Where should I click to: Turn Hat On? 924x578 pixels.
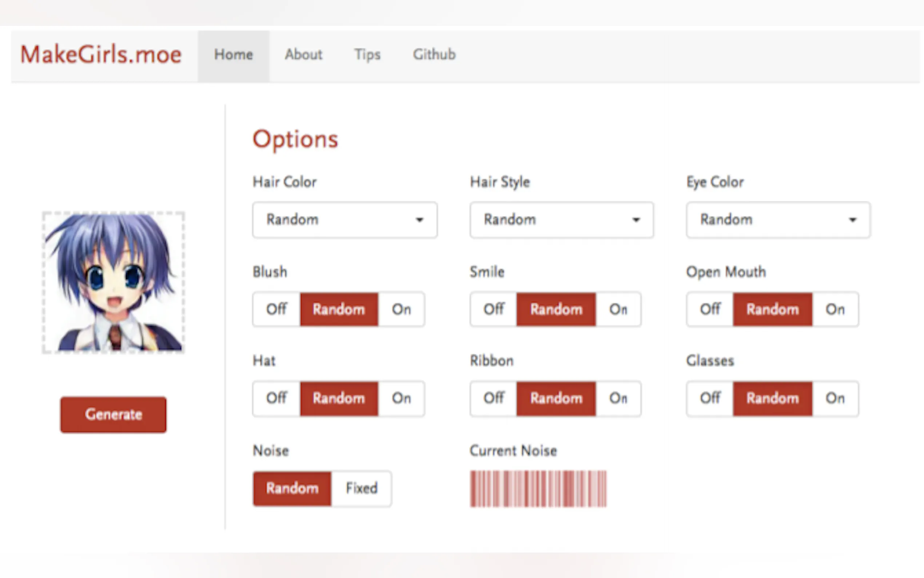pos(401,398)
